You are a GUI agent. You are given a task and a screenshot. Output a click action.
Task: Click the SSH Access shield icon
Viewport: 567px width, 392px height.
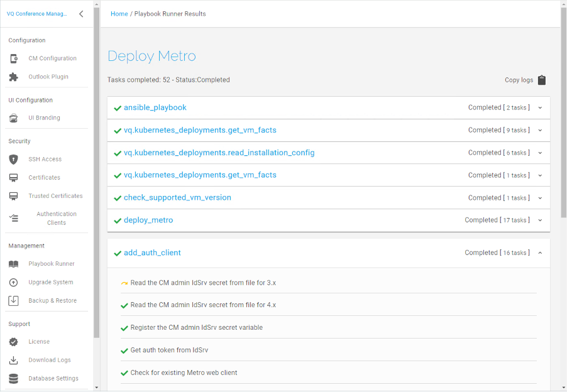[x=13, y=160]
